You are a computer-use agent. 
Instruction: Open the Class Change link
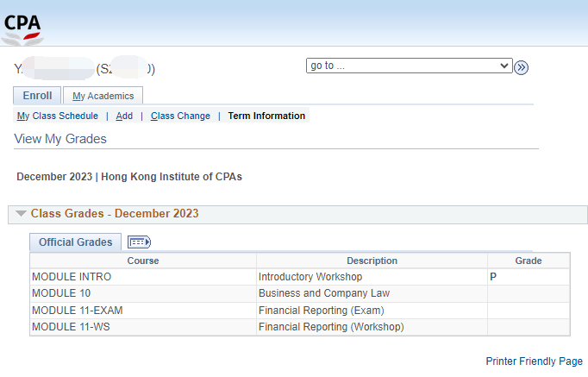[180, 116]
